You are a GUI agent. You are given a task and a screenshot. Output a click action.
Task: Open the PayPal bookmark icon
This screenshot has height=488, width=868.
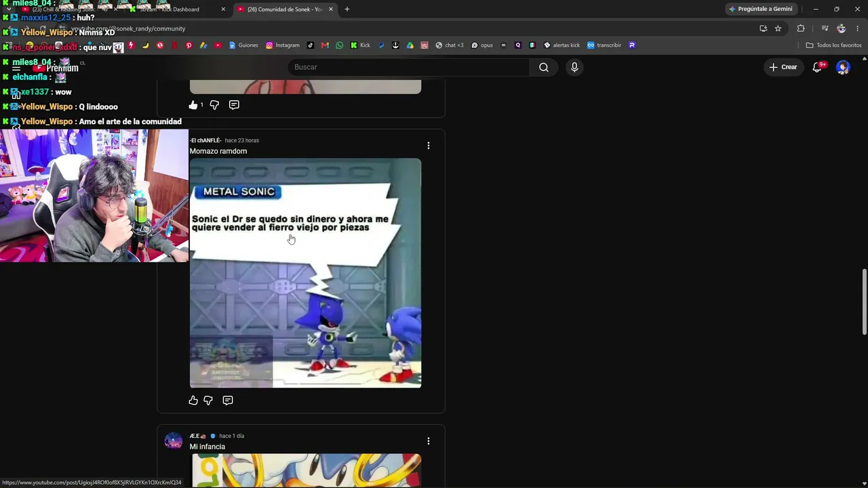click(381, 45)
